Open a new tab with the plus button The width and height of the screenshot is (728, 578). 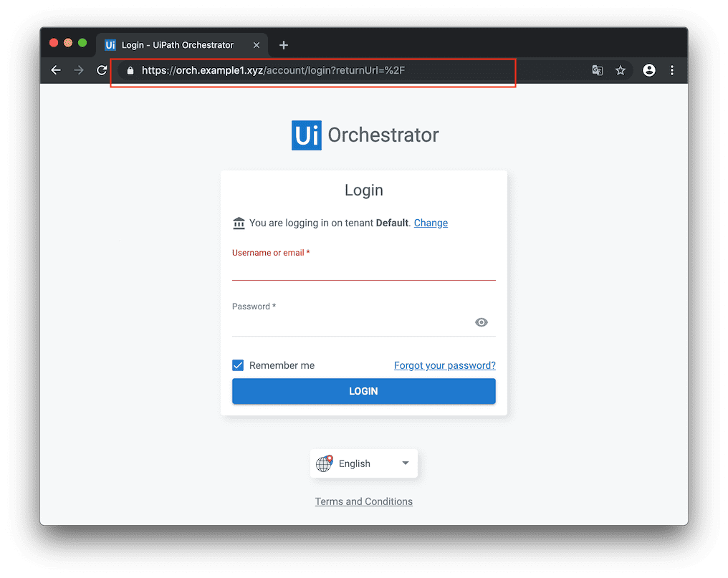pyautogui.click(x=284, y=45)
